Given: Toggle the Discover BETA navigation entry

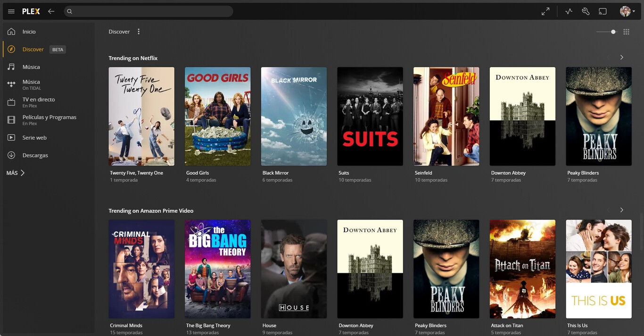Looking at the screenshot, I should coord(33,49).
